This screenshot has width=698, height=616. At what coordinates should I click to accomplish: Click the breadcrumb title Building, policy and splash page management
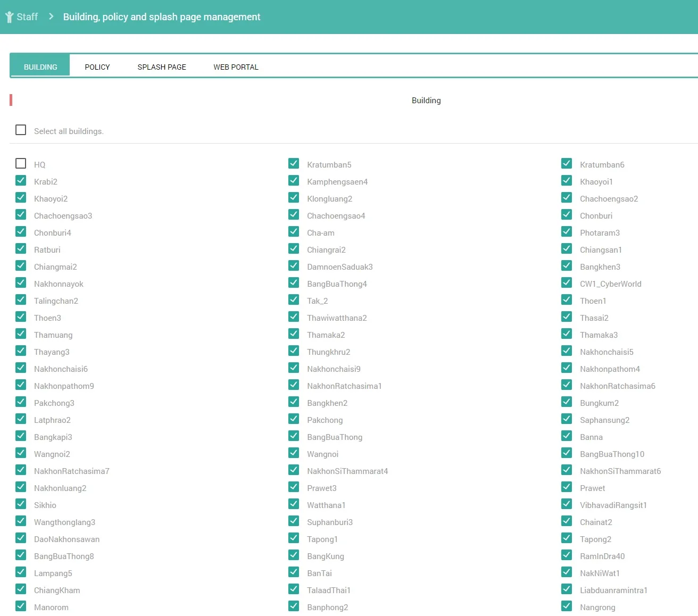(162, 17)
